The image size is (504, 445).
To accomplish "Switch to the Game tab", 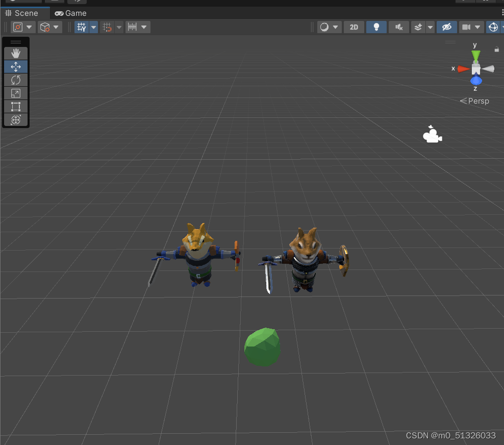I will pos(71,13).
